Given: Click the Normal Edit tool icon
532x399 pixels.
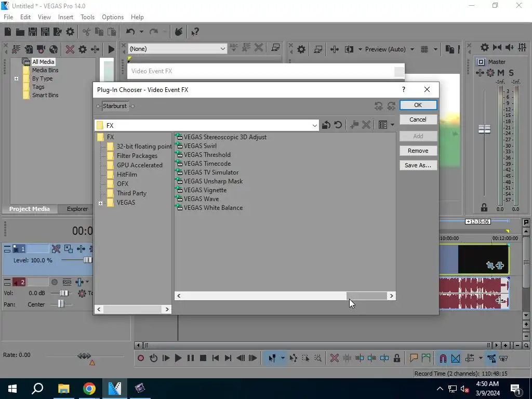Looking at the screenshot, I should pyautogui.click(x=272, y=358).
